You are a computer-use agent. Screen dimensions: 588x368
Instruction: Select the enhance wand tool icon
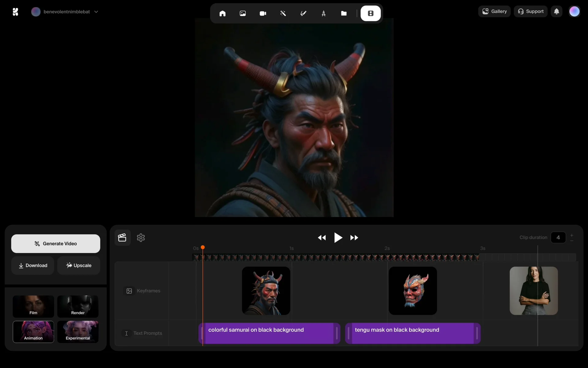point(283,13)
